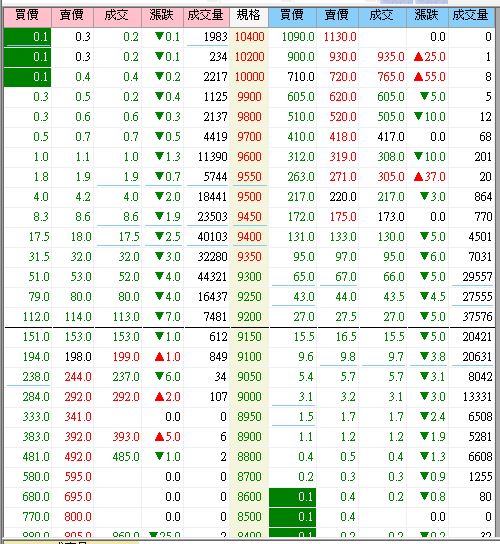Select put ask price 1130.0
The width and height of the screenshot is (500, 544).
coord(340,37)
